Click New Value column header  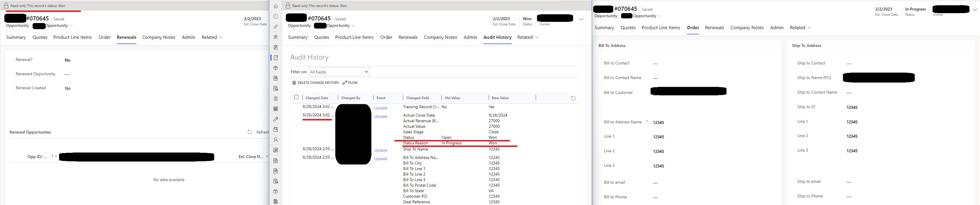[500, 98]
